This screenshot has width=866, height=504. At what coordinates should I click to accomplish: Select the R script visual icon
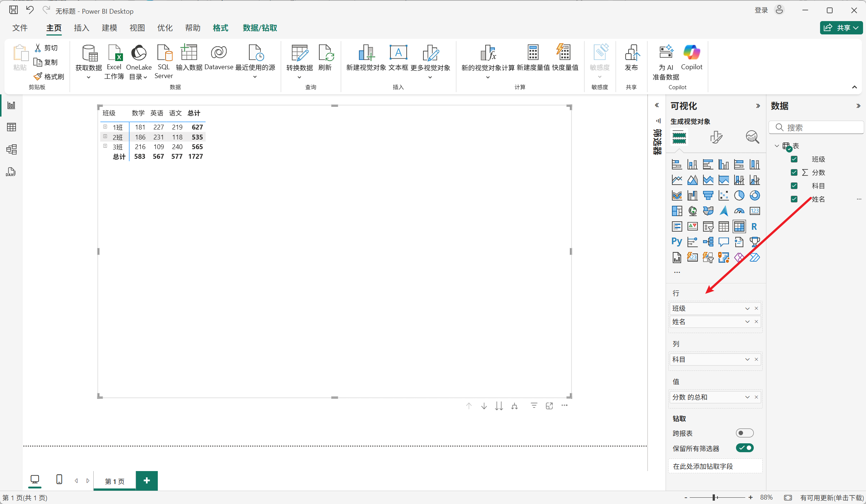(754, 226)
